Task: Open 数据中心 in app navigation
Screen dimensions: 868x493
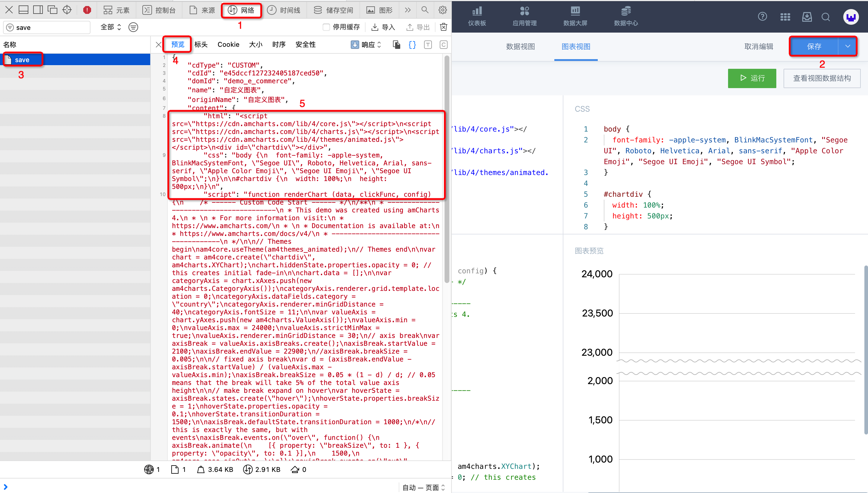Action: [626, 16]
